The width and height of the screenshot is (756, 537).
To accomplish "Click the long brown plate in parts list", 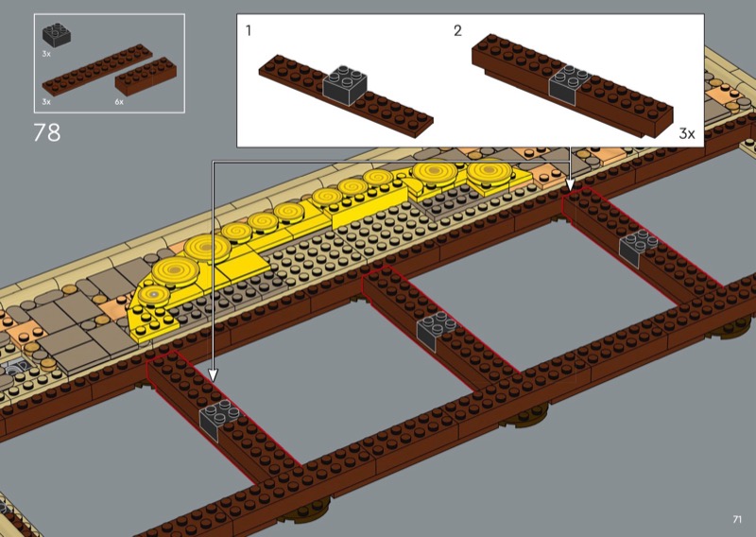I will (x=97, y=71).
